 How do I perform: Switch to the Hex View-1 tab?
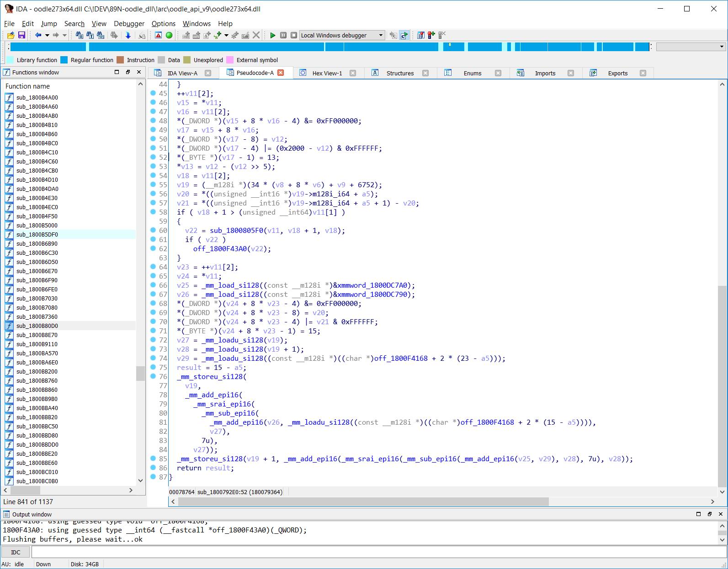coord(327,73)
